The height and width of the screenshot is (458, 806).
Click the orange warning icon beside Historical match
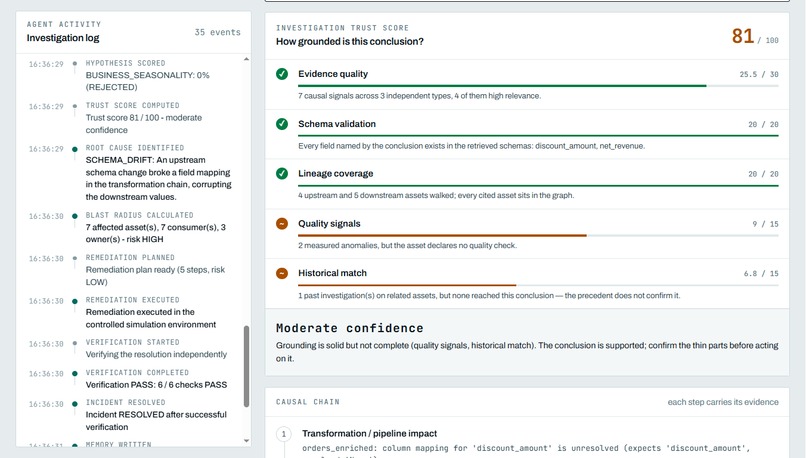point(282,273)
